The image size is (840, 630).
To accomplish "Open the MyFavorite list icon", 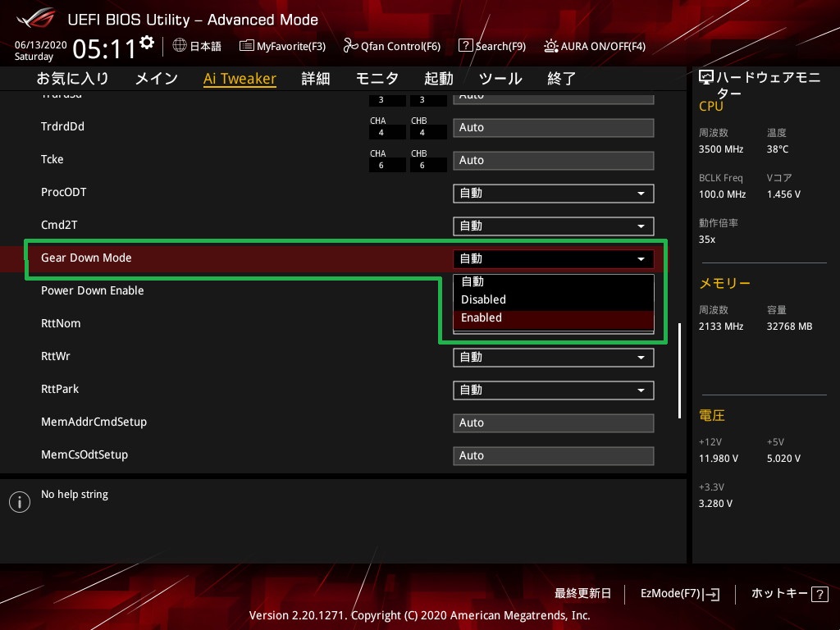I will (246, 46).
